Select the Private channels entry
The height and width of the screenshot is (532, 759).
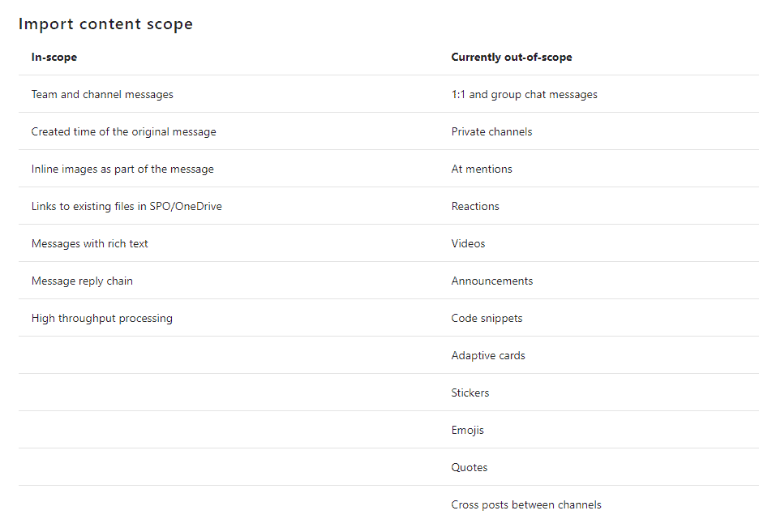pos(491,131)
